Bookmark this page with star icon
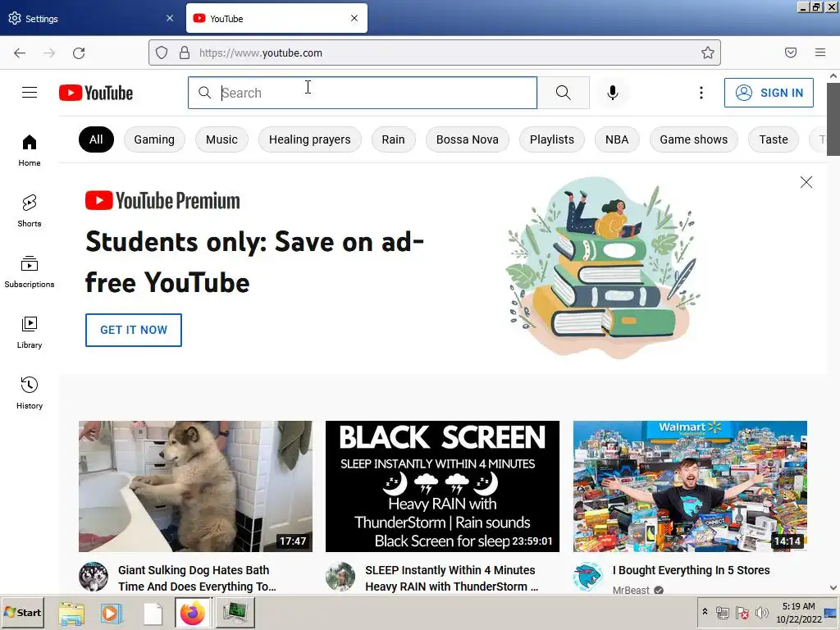Viewport: 840px width, 630px height. pyautogui.click(x=707, y=52)
